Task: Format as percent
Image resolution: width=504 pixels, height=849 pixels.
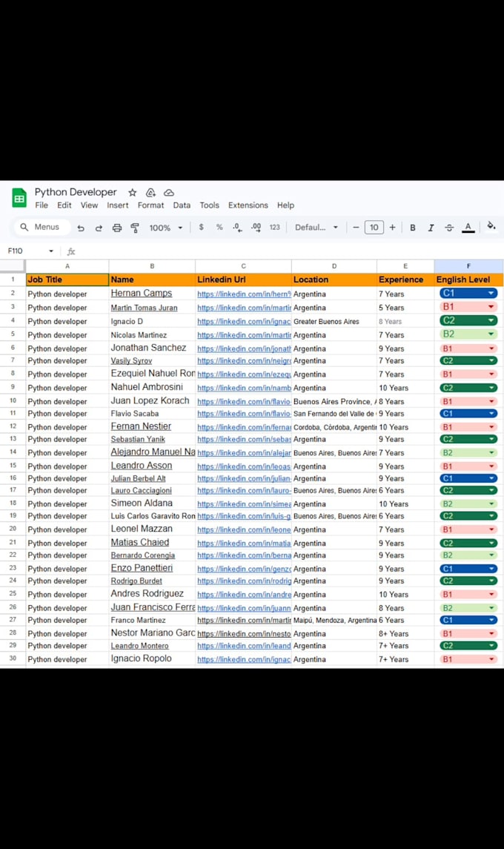Action: coord(219,228)
